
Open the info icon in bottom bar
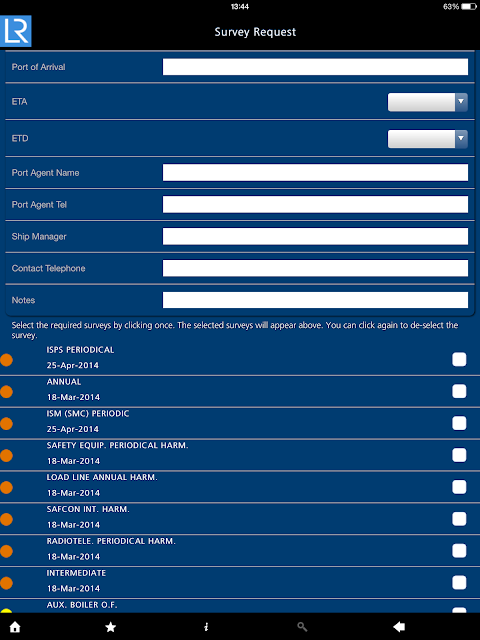pyautogui.click(x=206, y=627)
